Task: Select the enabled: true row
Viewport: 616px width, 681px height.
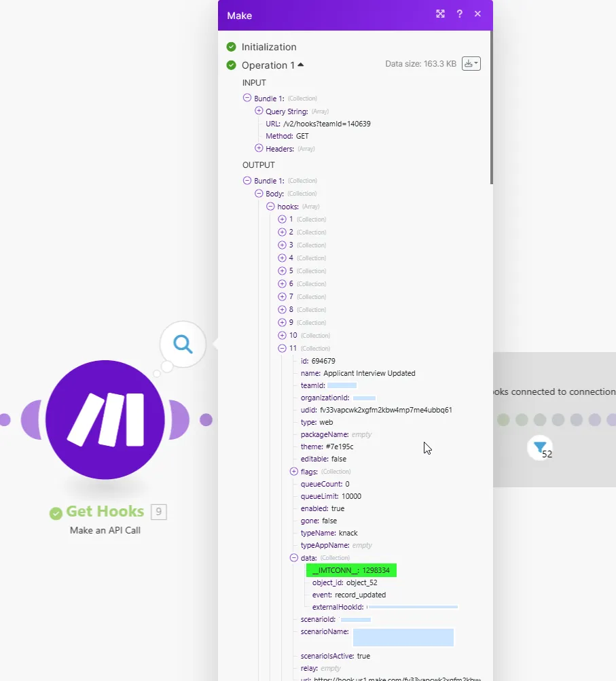Action: click(323, 508)
